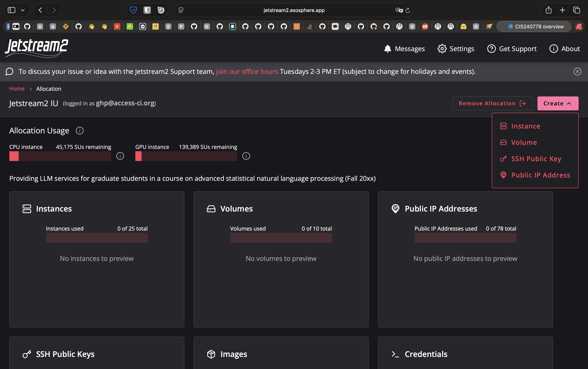Click info icon next to GPU instance bar
Screen dimensions: 588x369
point(246,156)
